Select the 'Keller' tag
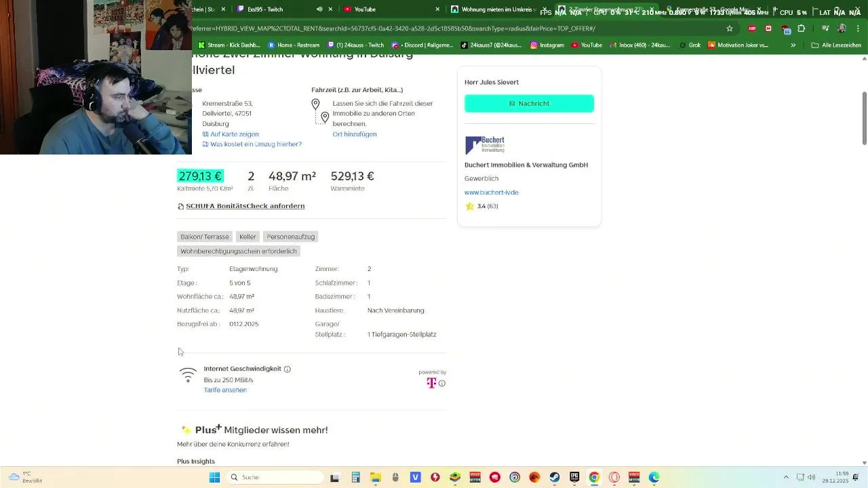868x488 pixels. point(248,237)
